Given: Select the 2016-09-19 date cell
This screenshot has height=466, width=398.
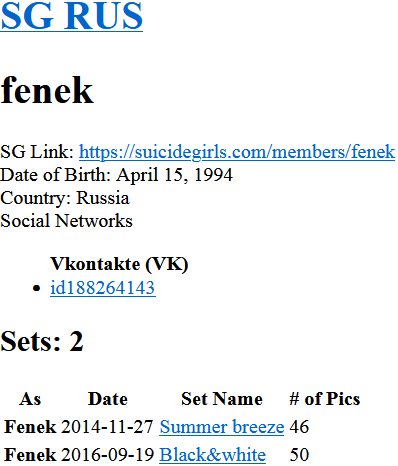Looking at the screenshot, I should pos(107,455).
